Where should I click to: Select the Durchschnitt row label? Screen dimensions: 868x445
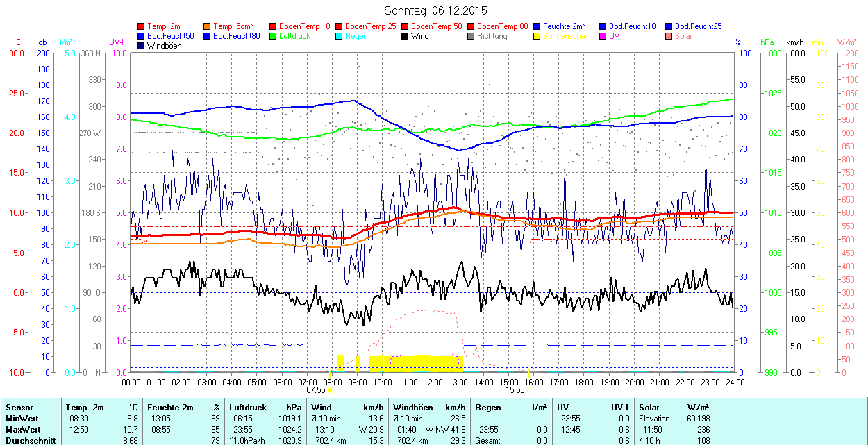click(28, 440)
